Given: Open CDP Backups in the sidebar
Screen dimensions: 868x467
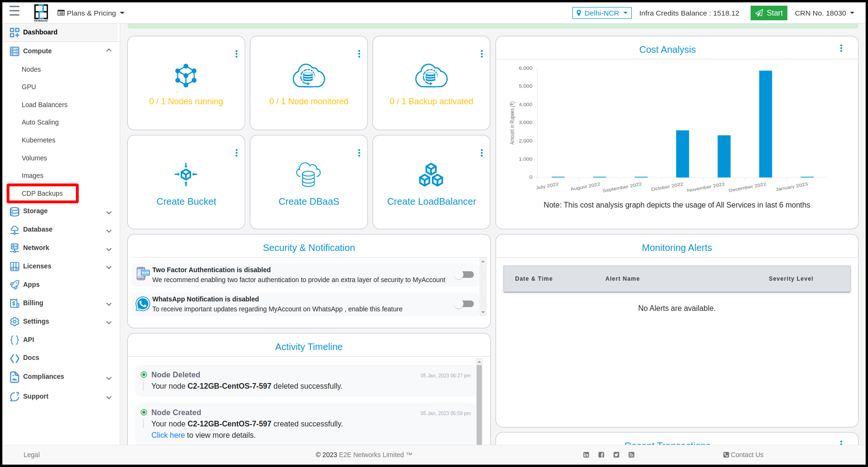Looking at the screenshot, I should [42, 193].
